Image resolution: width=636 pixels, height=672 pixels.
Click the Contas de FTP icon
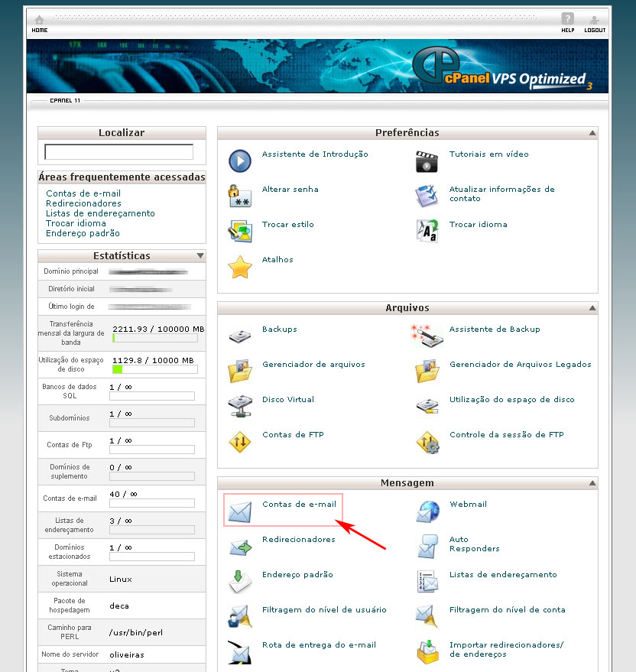click(x=240, y=442)
